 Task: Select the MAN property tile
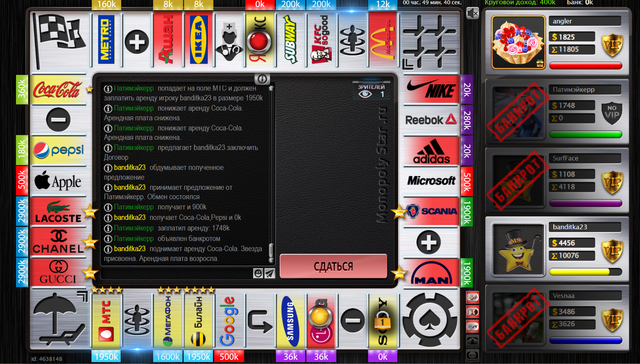tap(431, 273)
